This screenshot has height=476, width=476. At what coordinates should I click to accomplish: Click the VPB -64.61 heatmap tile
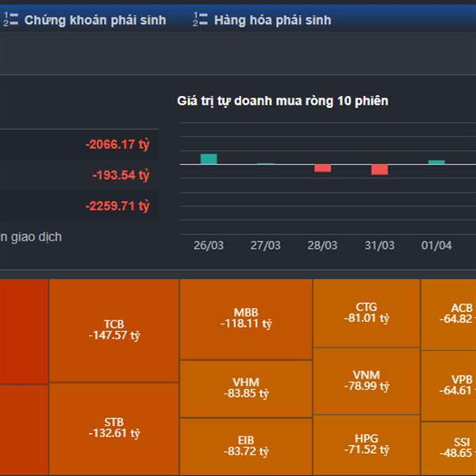(x=449, y=386)
